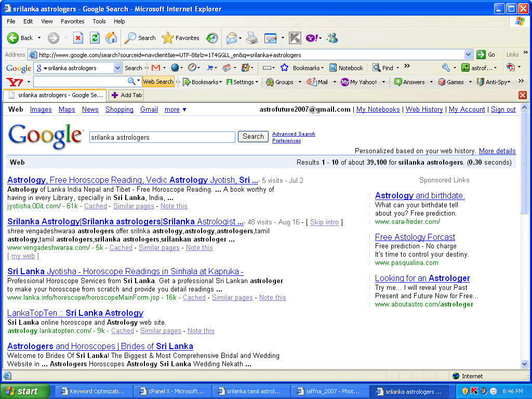Click the K toolbar icon
This screenshot has width=532, height=399.
pyautogui.click(x=295, y=38)
